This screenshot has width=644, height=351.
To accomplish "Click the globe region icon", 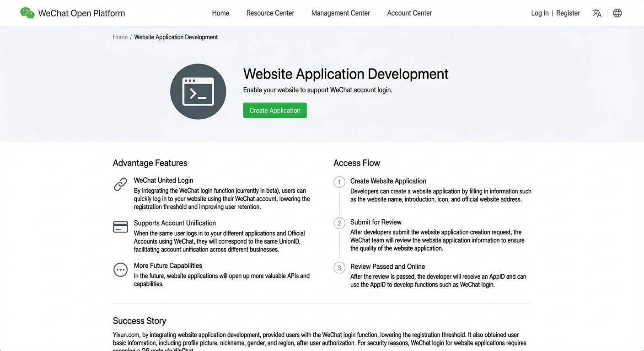I will click(x=617, y=13).
